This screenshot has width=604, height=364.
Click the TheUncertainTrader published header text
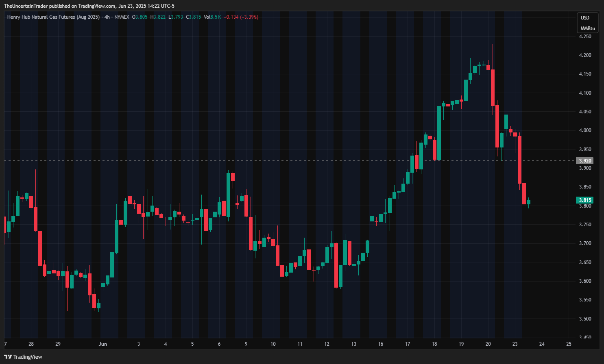89,6
